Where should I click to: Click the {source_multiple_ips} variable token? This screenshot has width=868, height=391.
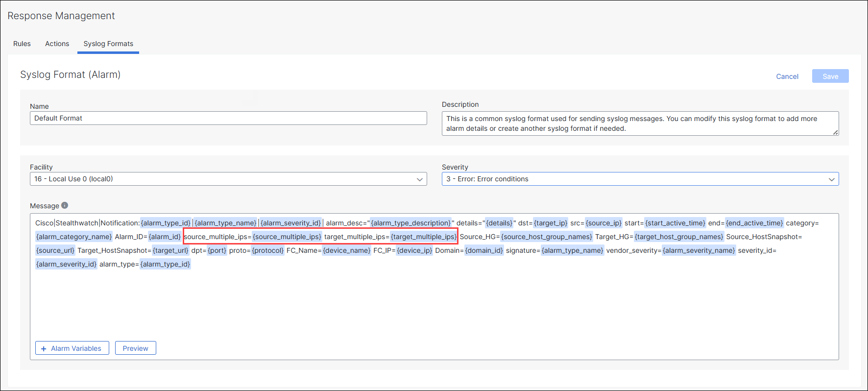tap(287, 237)
